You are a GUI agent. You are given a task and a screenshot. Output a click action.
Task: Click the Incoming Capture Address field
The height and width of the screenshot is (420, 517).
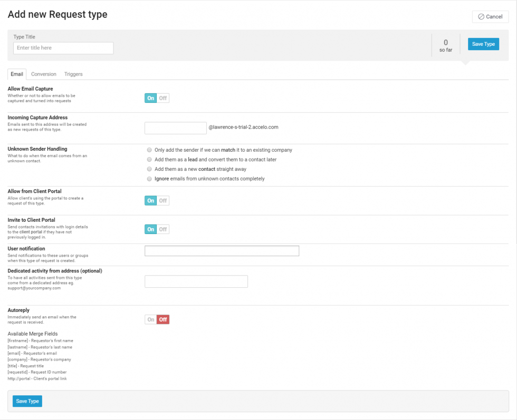pos(175,128)
